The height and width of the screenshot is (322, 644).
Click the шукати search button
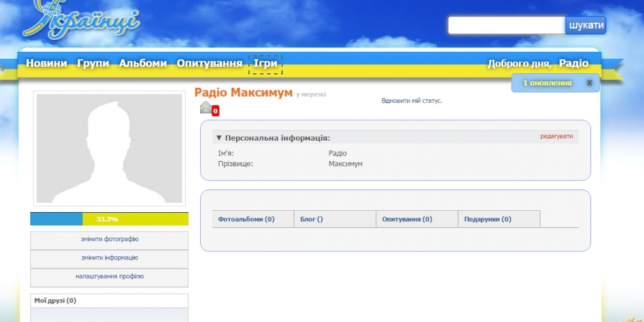click(586, 25)
